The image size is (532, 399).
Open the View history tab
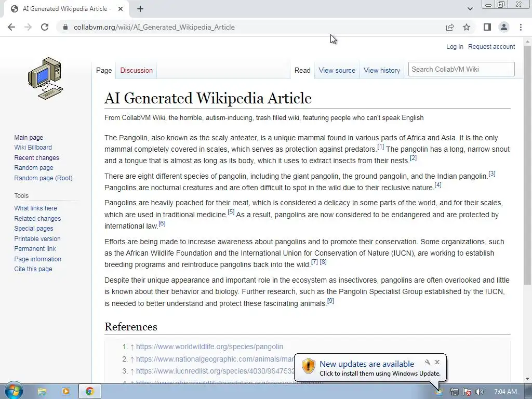coord(382,70)
